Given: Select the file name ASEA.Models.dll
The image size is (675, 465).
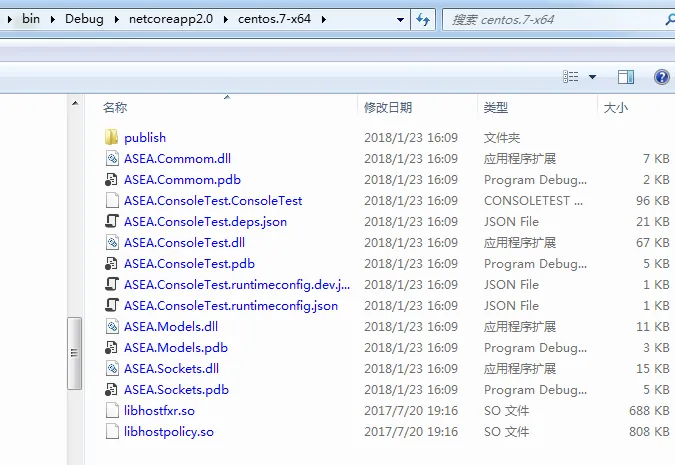Looking at the screenshot, I should tap(171, 327).
